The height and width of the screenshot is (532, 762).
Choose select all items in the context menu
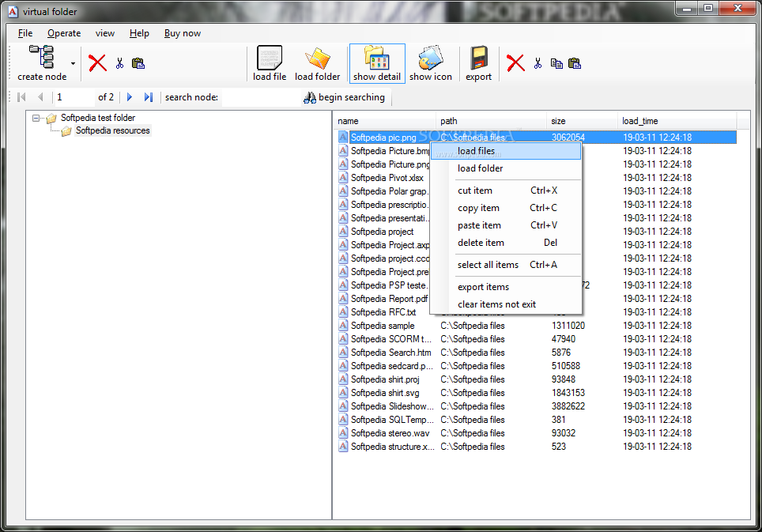(506, 265)
